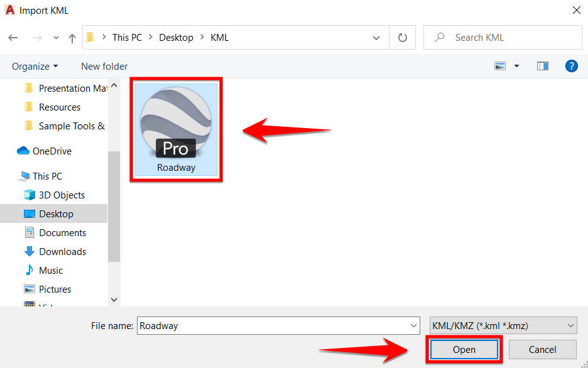
Task: Toggle the preview pane icon
Action: point(543,66)
